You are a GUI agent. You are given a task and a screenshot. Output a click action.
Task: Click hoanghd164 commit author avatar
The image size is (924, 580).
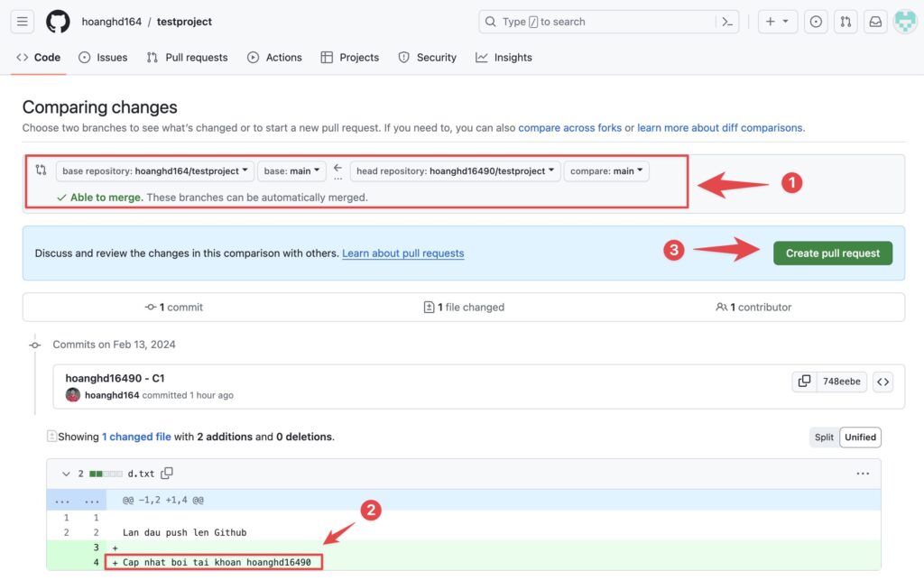pyautogui.click(x=73, y=395)
